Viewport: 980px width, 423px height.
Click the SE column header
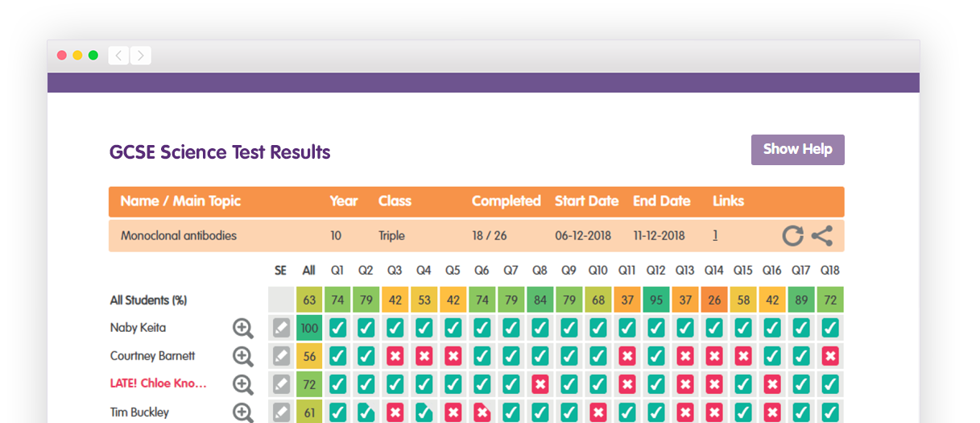(280, 271)
